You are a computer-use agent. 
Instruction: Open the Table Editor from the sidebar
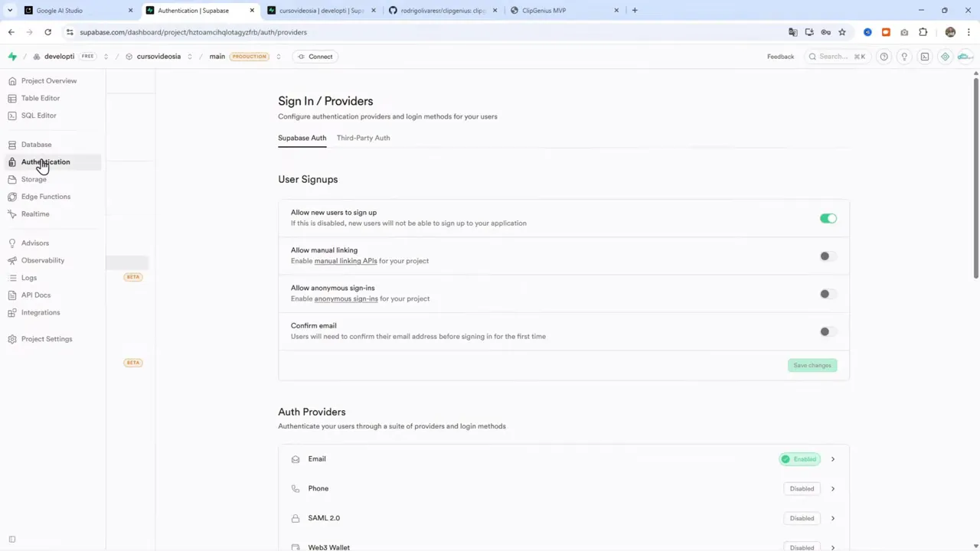40,98
